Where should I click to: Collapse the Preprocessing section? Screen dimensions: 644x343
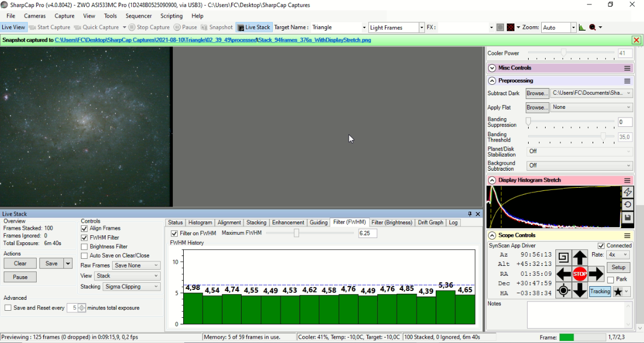(x=492, y=81)
